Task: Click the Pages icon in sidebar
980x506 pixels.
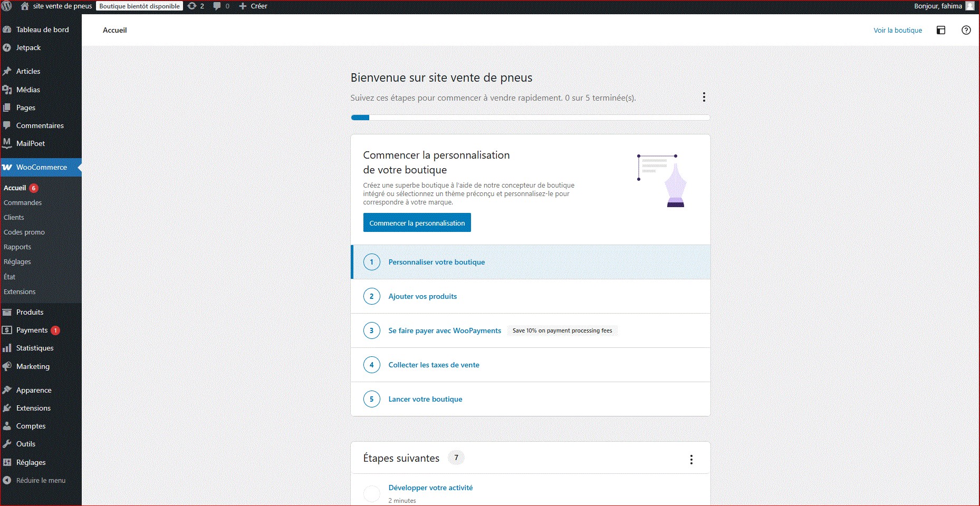Action: pyautogui.click(x=7, y=108)
